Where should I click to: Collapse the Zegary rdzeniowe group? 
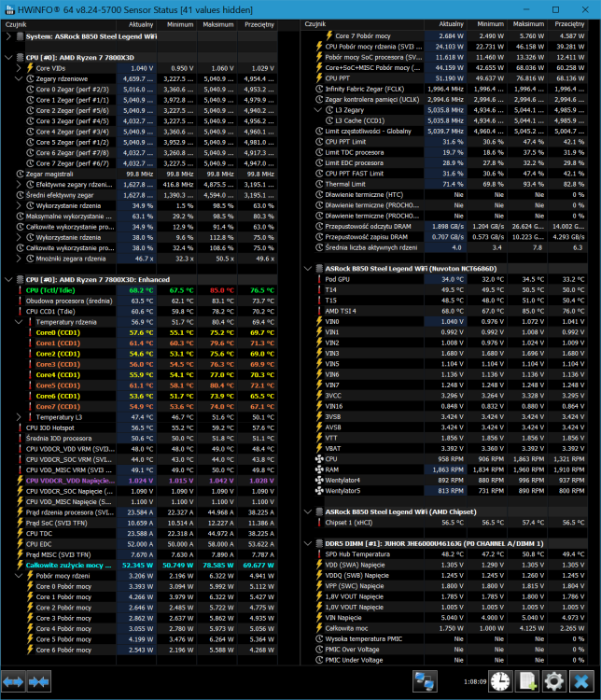coord(19,78)
